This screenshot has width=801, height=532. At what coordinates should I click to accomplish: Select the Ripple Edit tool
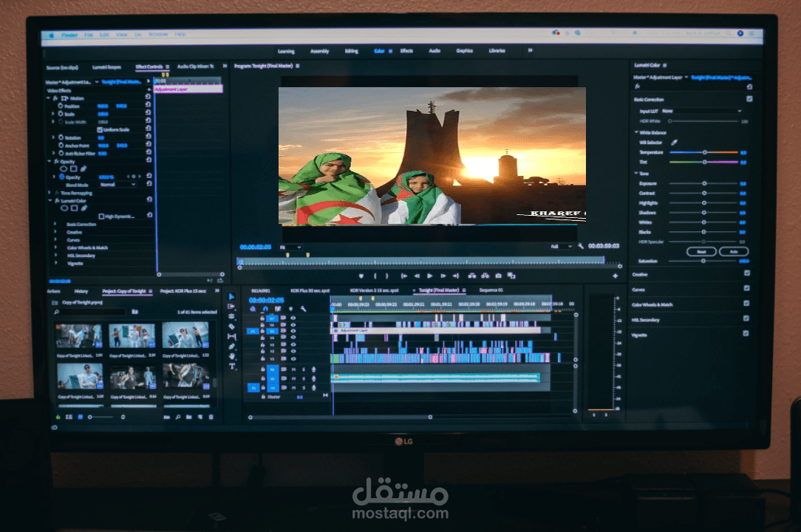(x=231, y=316)
